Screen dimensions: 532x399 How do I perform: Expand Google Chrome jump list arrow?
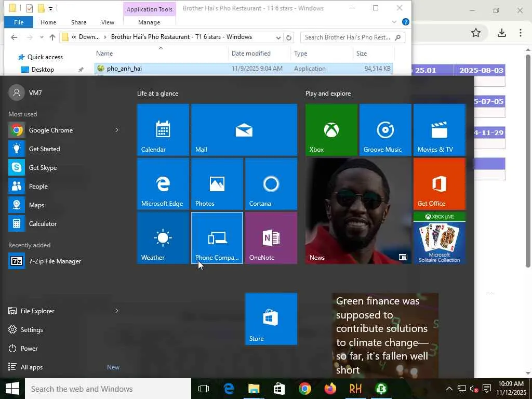point(117,130)
